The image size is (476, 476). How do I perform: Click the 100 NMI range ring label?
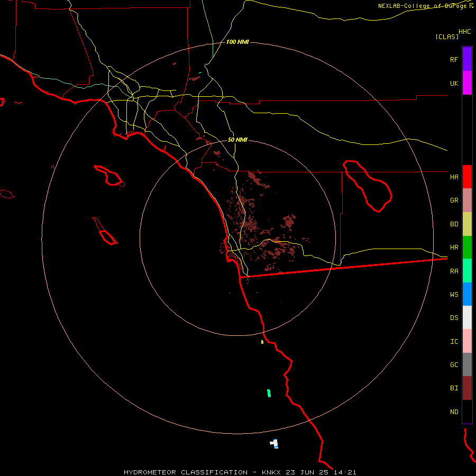[x=237, y=42]
